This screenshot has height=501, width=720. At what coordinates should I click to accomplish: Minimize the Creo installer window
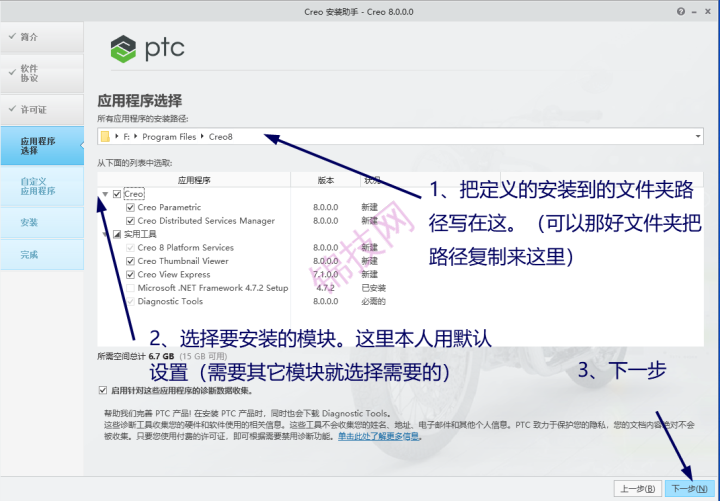pyautogui.click(x=694, y=11)
